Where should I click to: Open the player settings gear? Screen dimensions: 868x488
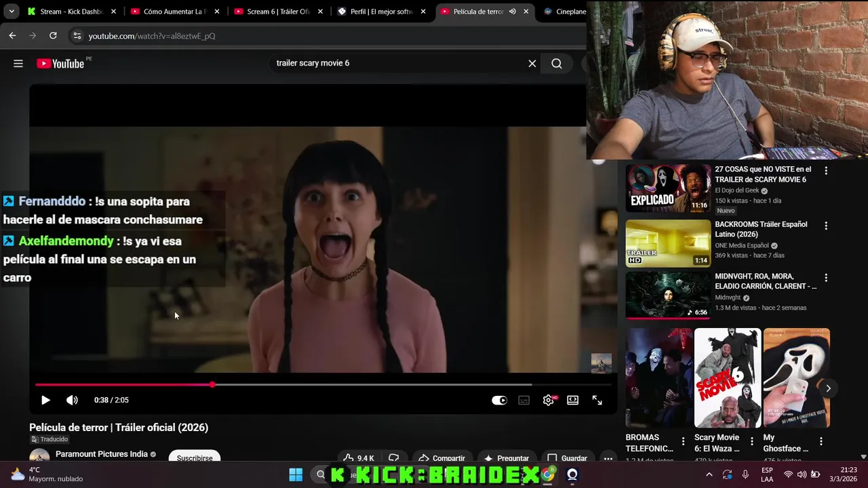549,400
